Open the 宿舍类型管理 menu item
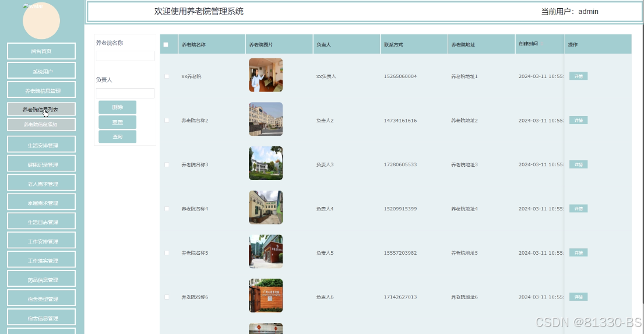644x334 pixels. pos(41,298)
